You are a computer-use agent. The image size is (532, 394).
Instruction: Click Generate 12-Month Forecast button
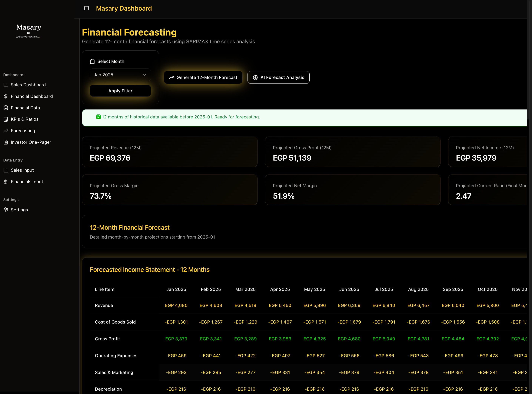(x=203, y=77)
